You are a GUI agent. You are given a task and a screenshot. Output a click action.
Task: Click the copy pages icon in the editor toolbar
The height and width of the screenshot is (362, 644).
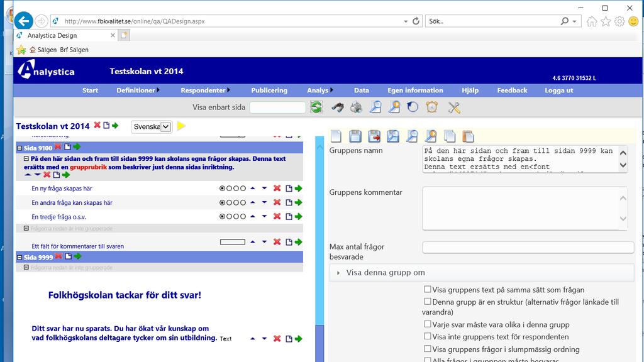pyautogui.click(x=449, y=136)
